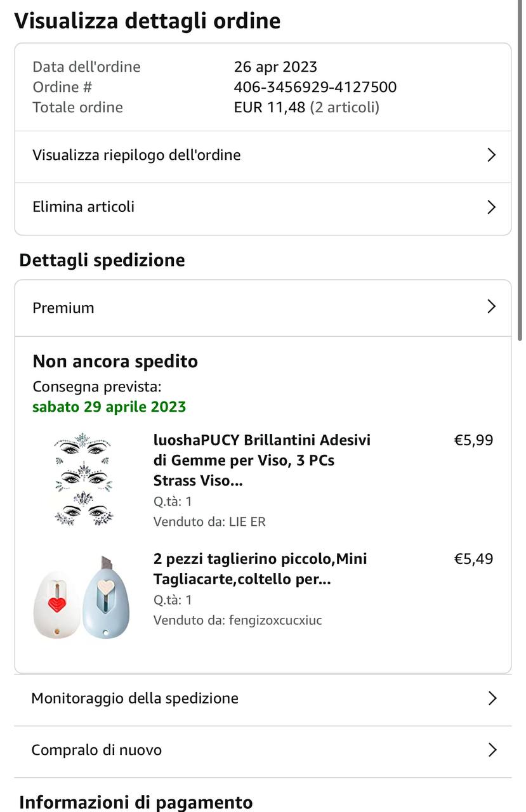Select Elimina articoli row

pos(84,207)
